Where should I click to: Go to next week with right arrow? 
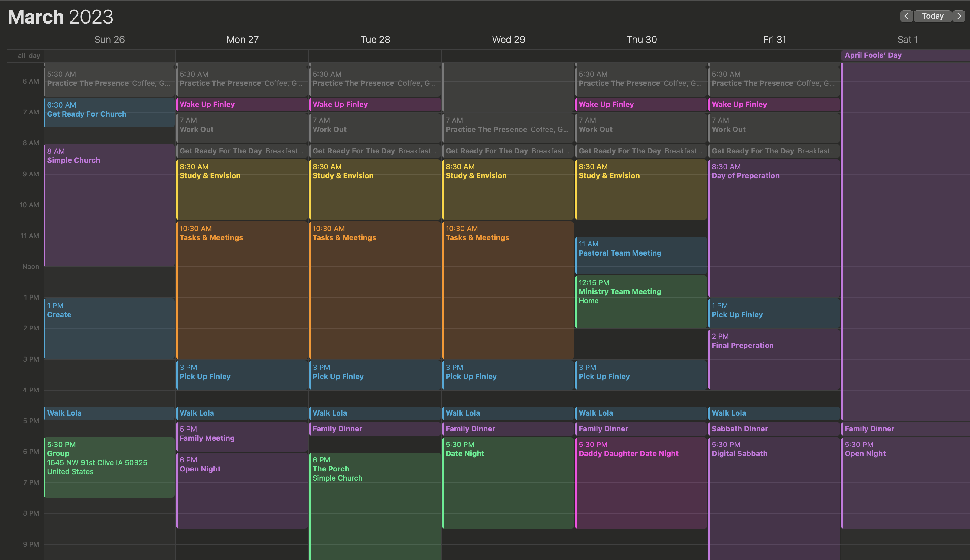959,16
